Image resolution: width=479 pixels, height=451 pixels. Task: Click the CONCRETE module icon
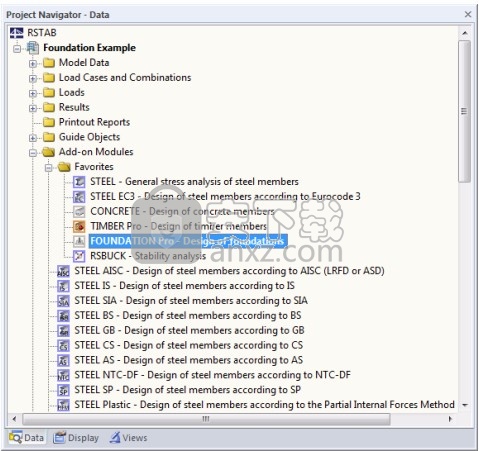click(79, 211)
